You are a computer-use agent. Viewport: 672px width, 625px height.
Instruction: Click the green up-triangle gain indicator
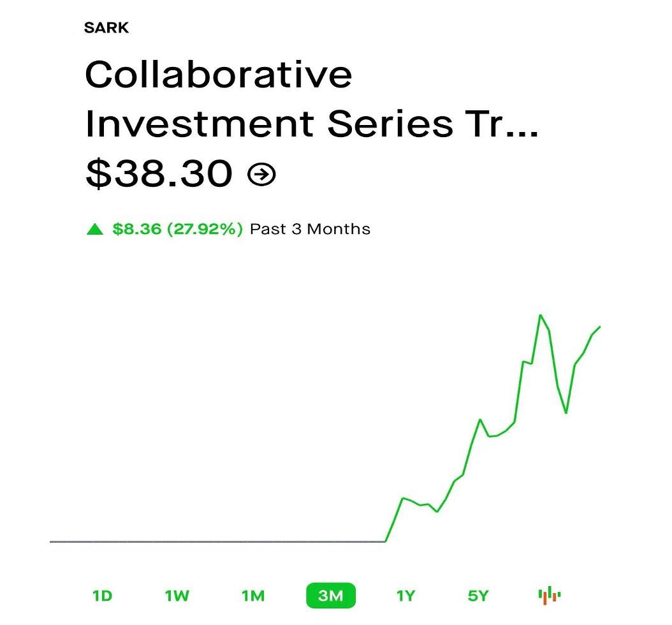tap(95, 229)
